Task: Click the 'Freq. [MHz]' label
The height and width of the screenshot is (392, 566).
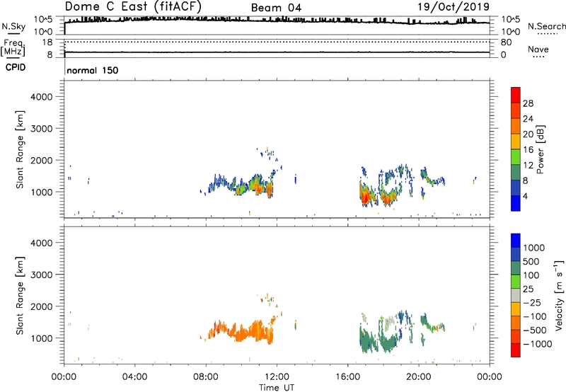Action: pos(13,47)
